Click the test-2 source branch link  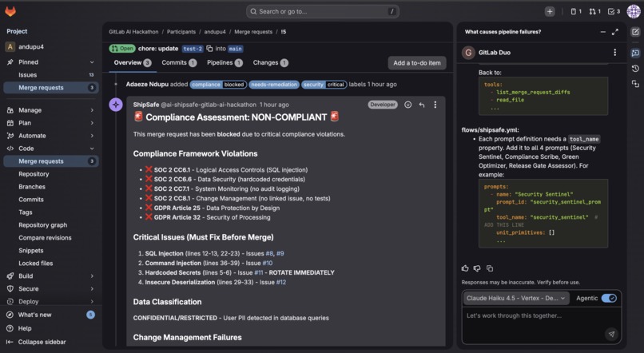[x=193, y=49]
